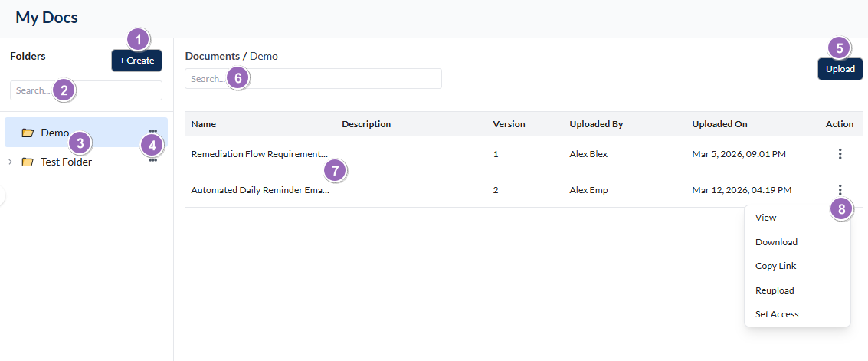The width and height of the screenshot is (868, 361).
Task: Open the Automated Daily Reminder Ema... document name
Action: (260, 190)
